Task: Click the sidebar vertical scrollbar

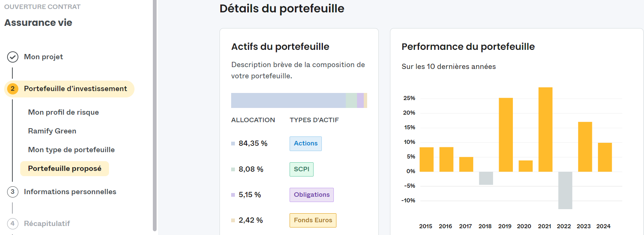Action: pos(155,112)
